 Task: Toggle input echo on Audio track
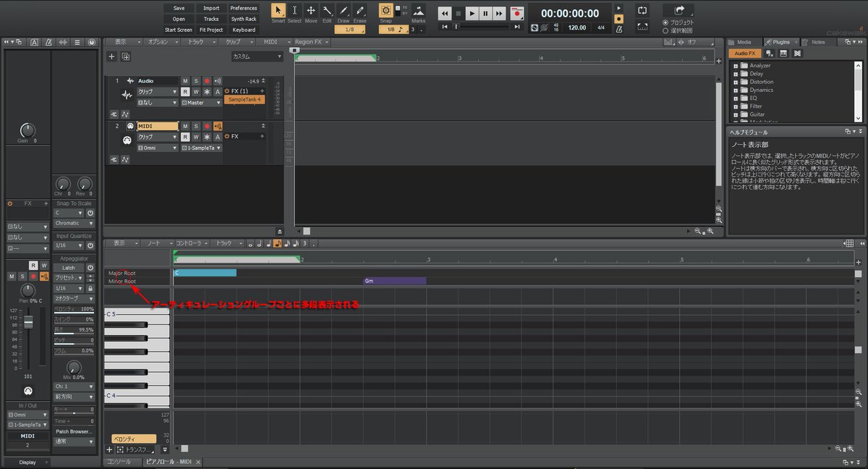tap(218, 81)
